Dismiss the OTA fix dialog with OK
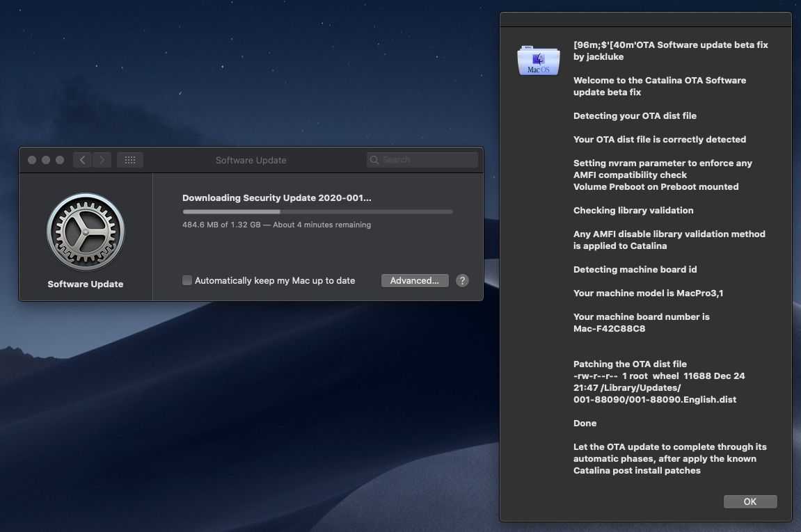The width and height of the screenshot is (801, 532). coord(750,501)
